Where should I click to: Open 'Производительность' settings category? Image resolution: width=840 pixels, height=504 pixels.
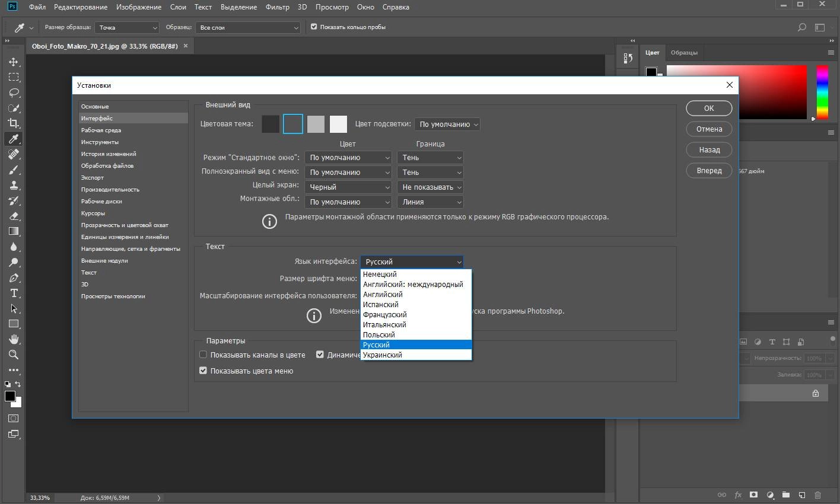110,189
